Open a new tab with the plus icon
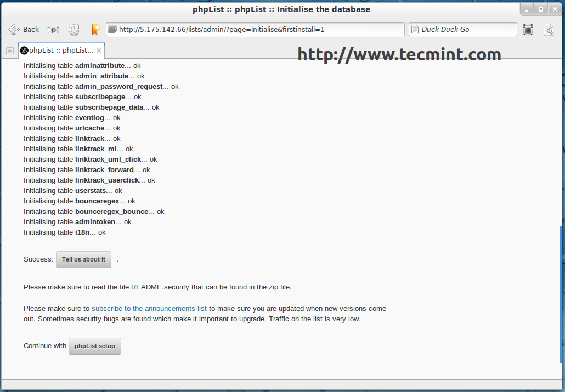 coord(10,50)
